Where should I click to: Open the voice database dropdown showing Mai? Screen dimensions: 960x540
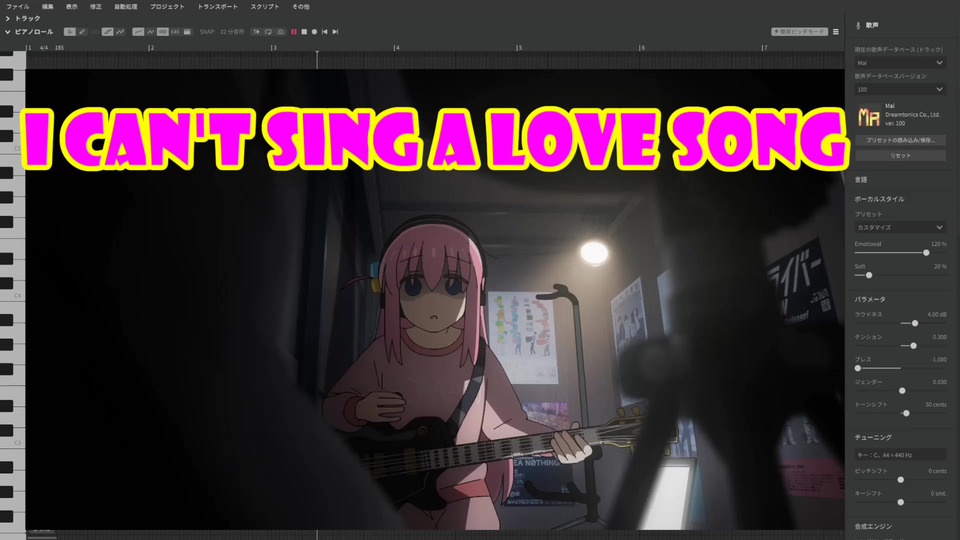click(900, 63)
